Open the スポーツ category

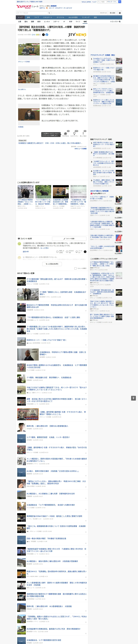[x=56, y=21]
